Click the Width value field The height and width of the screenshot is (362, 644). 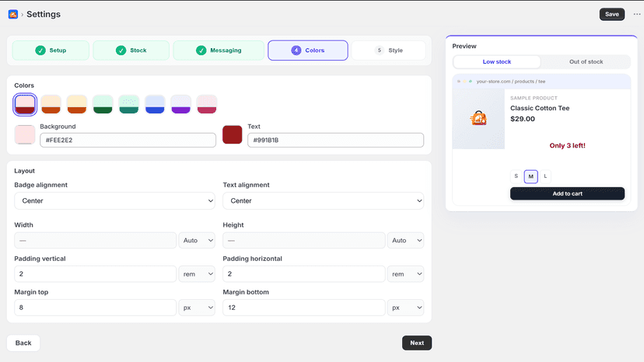(x=96, y=241)
